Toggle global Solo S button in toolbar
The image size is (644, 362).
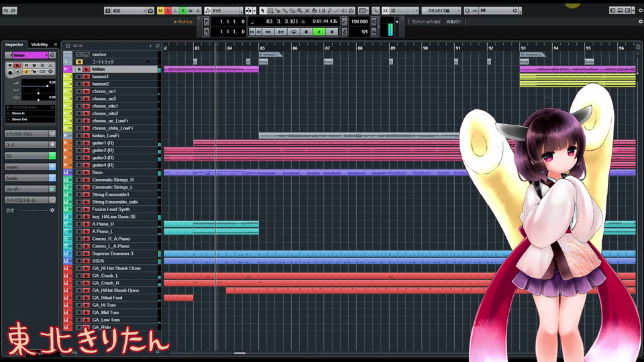[168, 11]
